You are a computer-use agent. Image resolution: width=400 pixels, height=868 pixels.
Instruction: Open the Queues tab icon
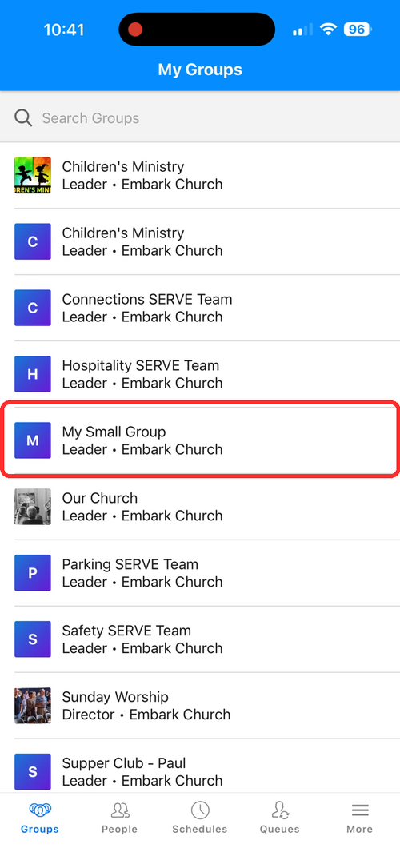click(x=280, y=811)
